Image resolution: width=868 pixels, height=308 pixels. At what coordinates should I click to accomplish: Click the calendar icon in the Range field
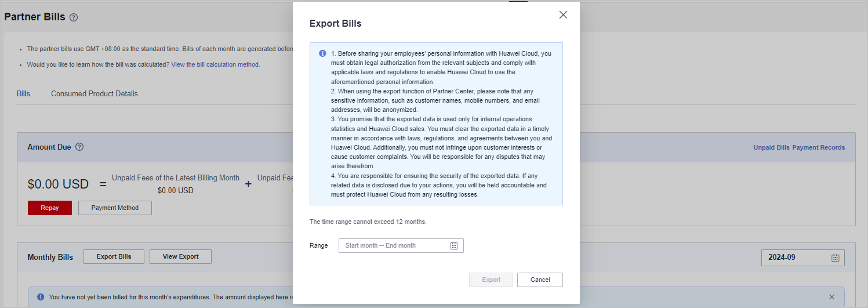point(454,246)
